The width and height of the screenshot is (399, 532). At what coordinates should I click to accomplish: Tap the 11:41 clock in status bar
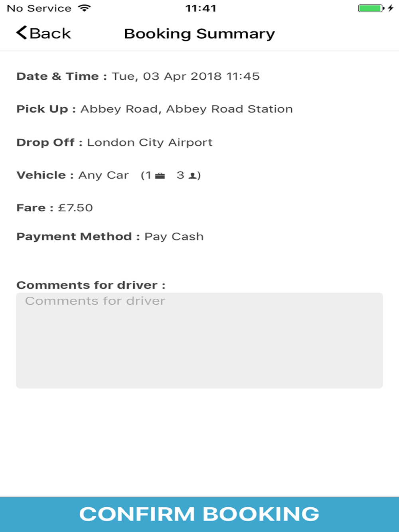point(201,8)
